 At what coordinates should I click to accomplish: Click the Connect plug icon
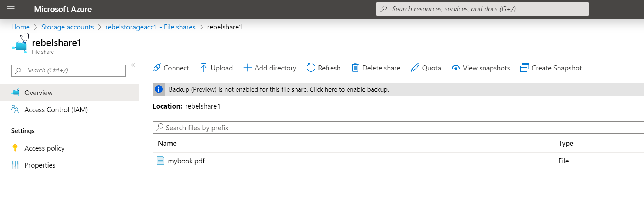coord(157,68)
